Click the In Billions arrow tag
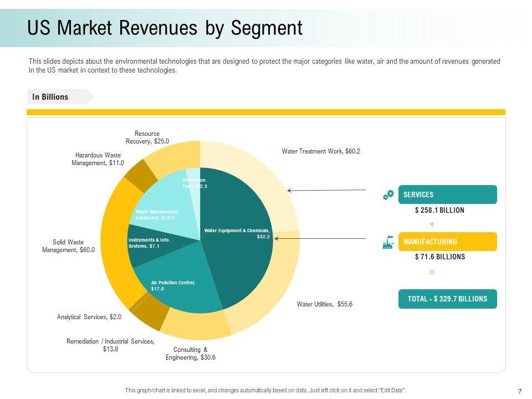The width and height of the screenshot is (532, 399). [x=60, y=96]
